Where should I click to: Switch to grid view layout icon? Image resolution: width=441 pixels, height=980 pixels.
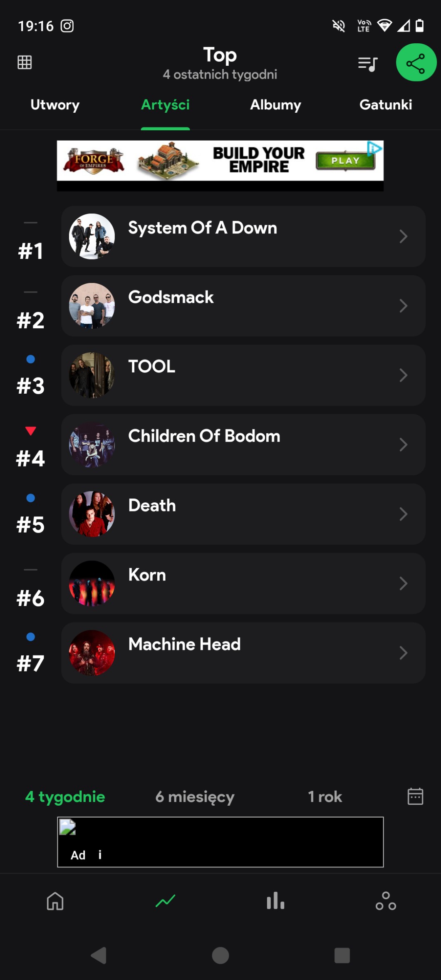[x=25, y=62]
